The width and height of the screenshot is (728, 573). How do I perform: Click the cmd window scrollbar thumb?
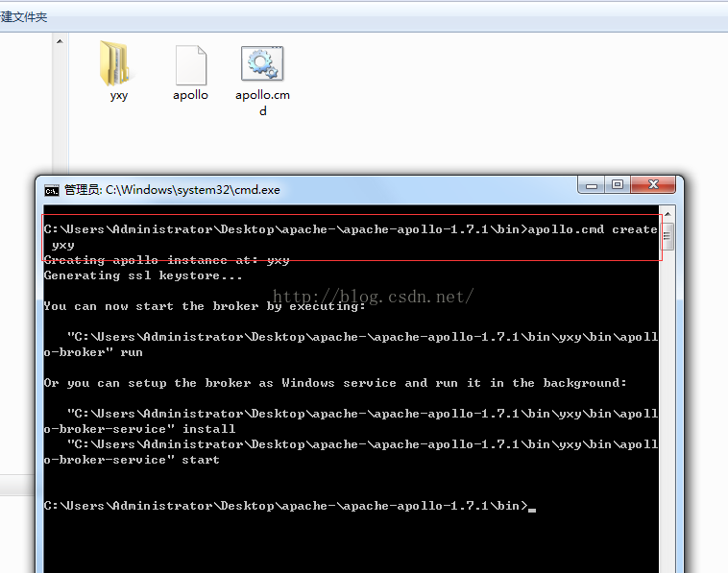pos(667,237)
